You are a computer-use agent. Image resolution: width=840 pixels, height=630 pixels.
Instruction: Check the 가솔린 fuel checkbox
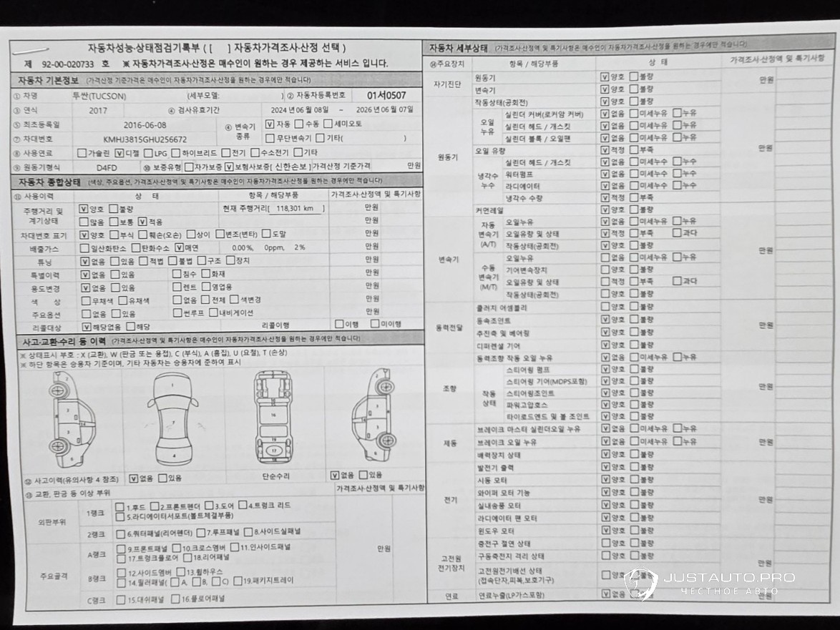coord(82,153)
